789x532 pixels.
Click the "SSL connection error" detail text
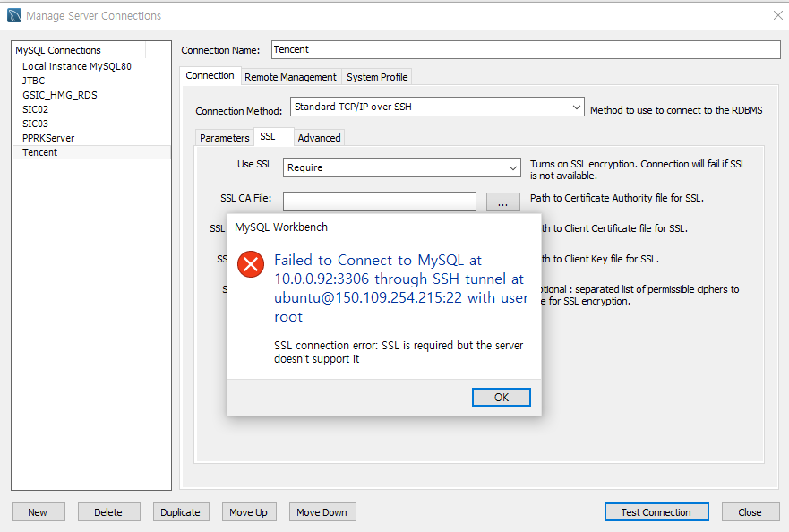pos(399,352)
